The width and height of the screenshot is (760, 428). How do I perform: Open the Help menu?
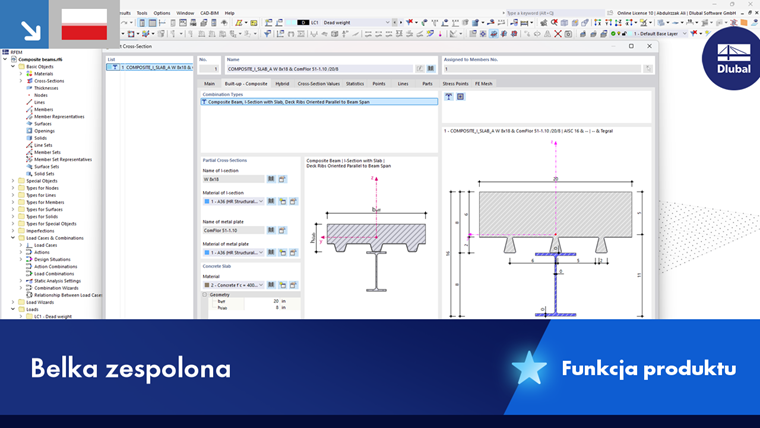[230, 13]
